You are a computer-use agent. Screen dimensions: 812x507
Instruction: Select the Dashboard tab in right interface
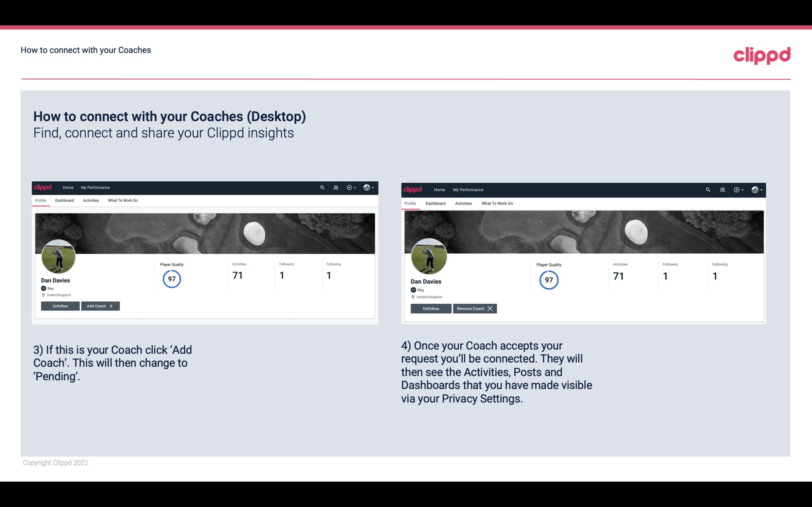point(435,203)
